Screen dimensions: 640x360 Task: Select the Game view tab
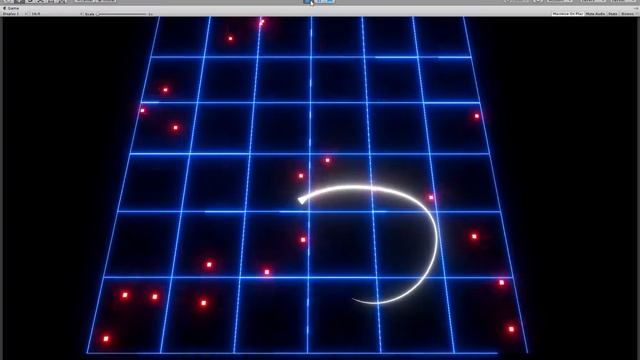point(11,8)
